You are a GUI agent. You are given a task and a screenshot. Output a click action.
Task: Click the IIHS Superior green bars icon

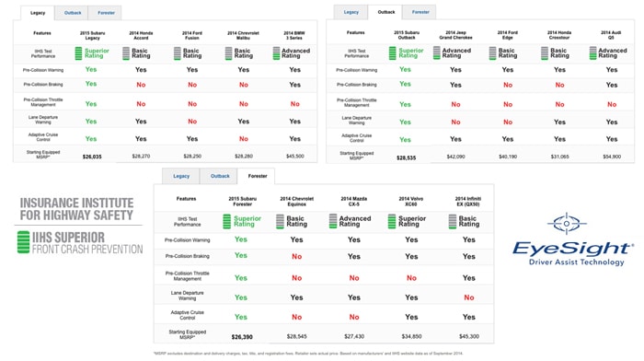coord(23,242)
